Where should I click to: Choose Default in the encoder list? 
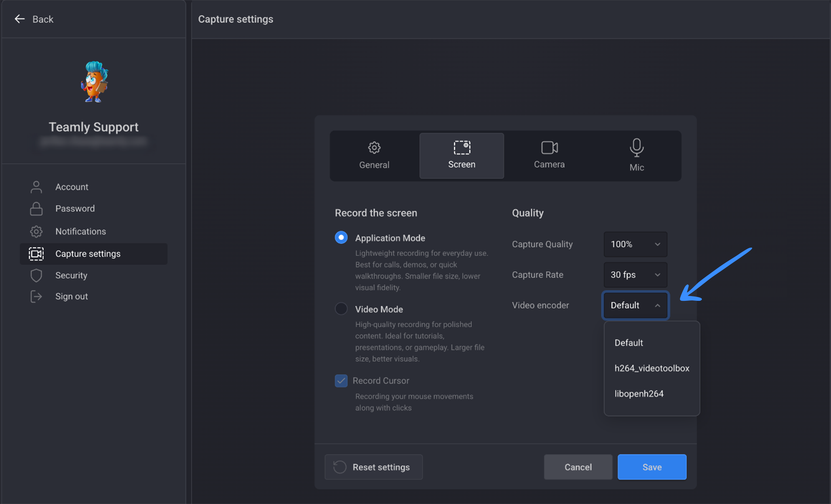coord(652,343)
